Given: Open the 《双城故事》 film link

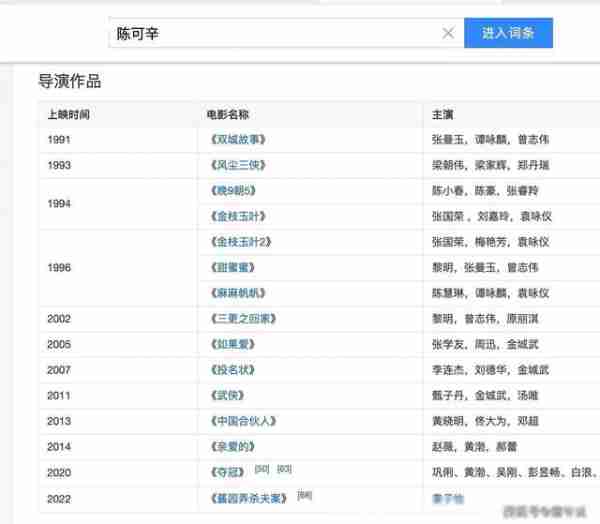Looking at the screenshot, I should [238, 139].
